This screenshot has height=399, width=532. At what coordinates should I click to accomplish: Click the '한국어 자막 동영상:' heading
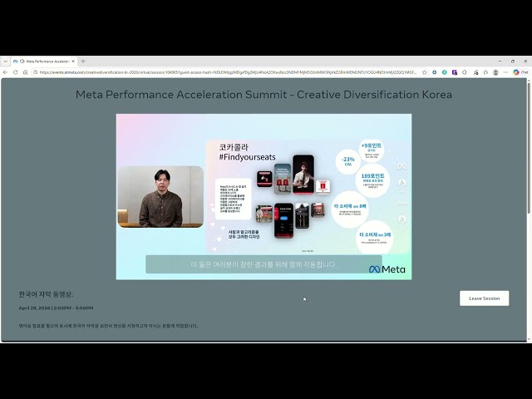pos(46,294)
